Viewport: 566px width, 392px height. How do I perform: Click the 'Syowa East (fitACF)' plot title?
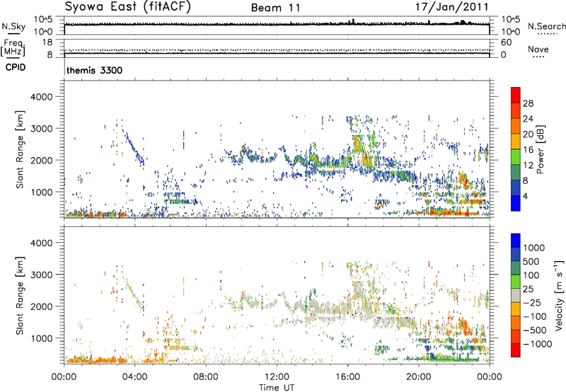click(127, 7)
